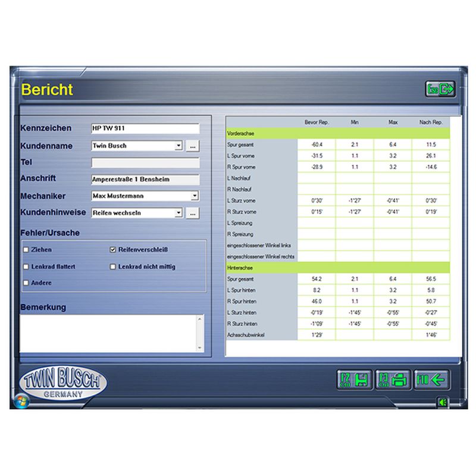This screenshot has width=476, height=476.
Task: Click the browse button next to Kundenhinweise
Action: (192, 213)
